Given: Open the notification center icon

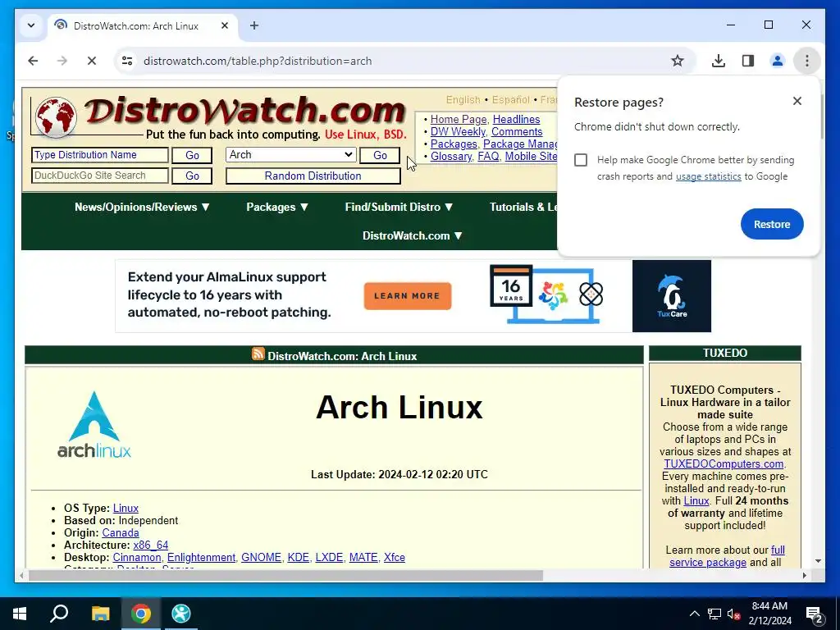Looking at the screenshot, I should point(815,615).
